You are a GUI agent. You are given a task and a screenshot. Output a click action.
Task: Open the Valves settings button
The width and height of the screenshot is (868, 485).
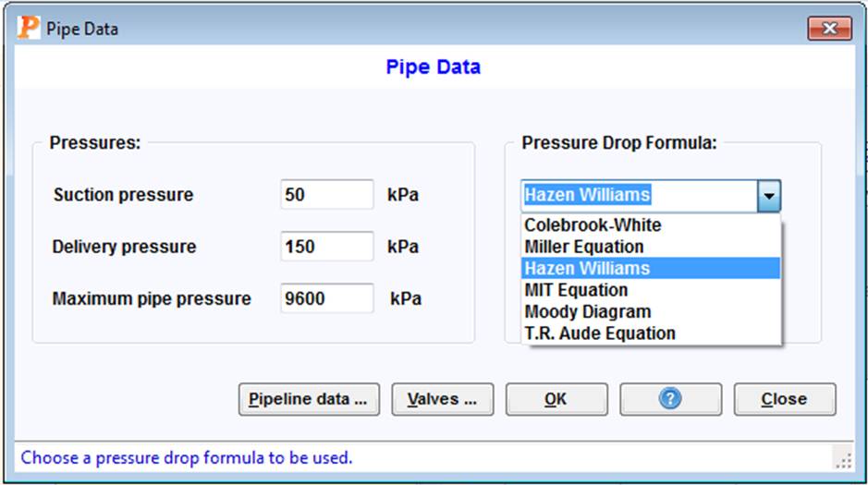(442, 399)
